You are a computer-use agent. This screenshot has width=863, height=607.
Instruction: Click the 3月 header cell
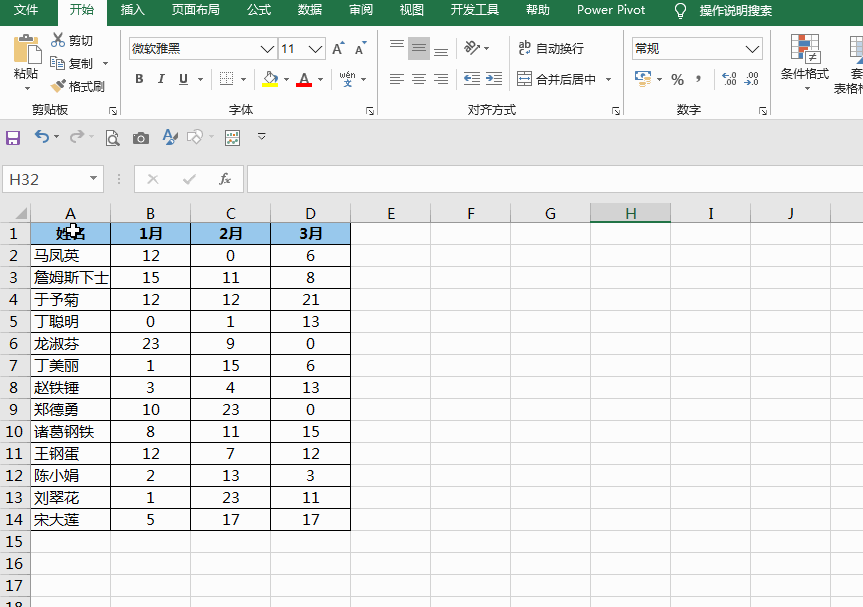point(310,233)
